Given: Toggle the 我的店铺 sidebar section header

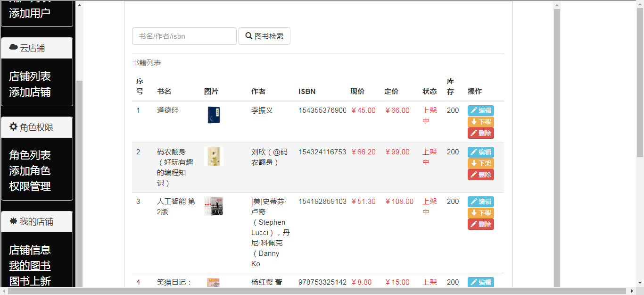Looking at the screenshot, I should [37, 222].
